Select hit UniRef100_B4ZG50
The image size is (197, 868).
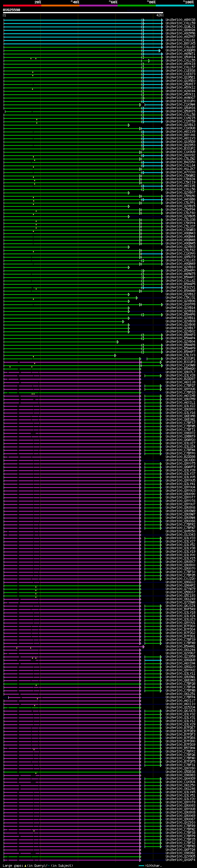180,162
